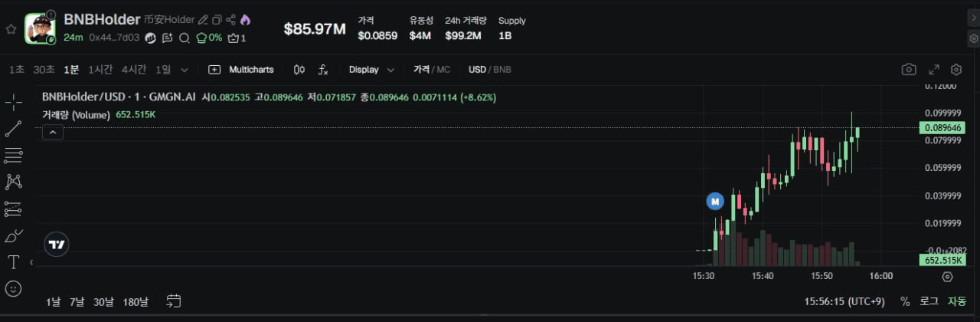
Task: Click the TradingView logo badge
Action: (57, 245)
